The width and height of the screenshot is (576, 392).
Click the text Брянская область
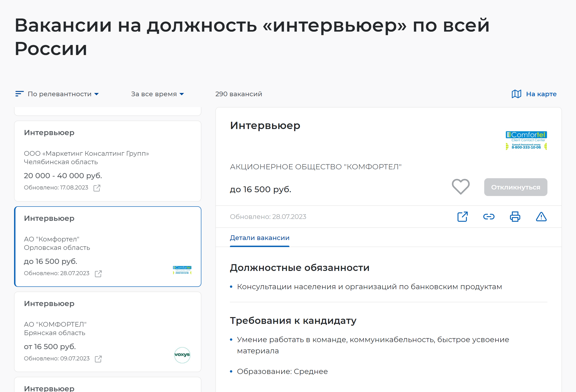(55, 333)
